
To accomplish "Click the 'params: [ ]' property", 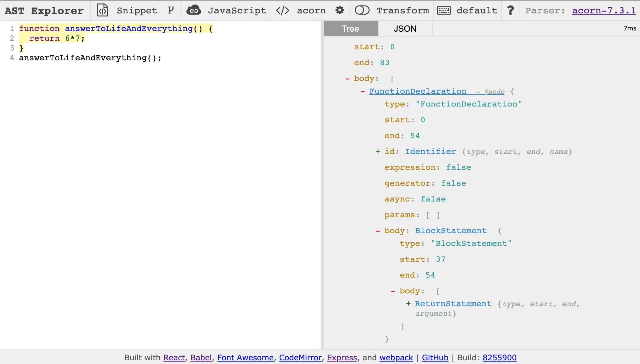I will pyautogui.click(x=412, y=215).
